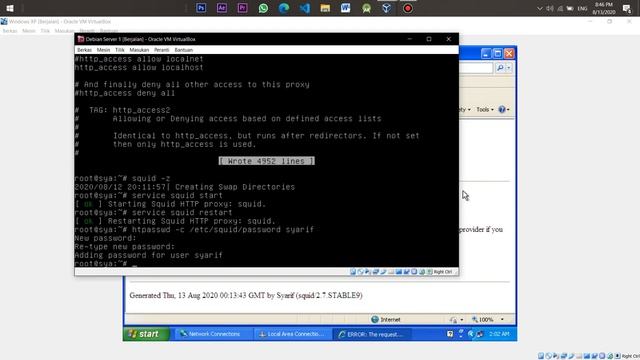Show hidden tray icons chevron
The height and width of the screenshot is (360, 640).
(540, 8)
